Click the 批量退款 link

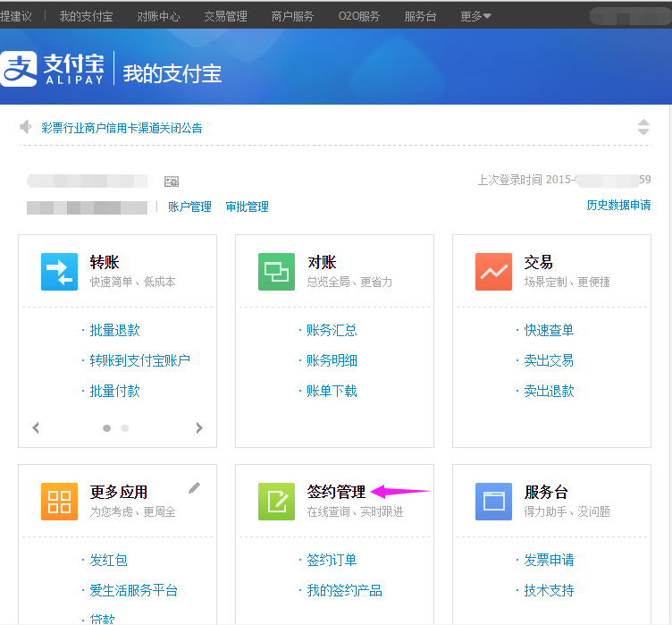coord(115,330)
